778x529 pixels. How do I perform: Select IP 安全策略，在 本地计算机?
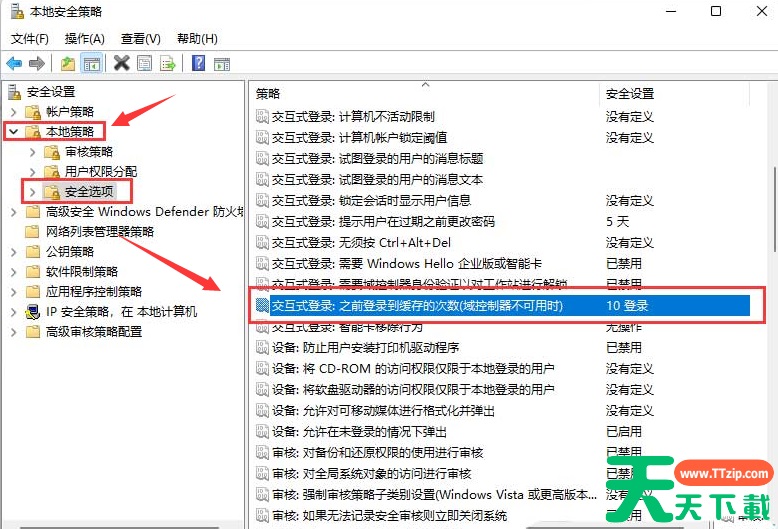(x=121, y=312)
